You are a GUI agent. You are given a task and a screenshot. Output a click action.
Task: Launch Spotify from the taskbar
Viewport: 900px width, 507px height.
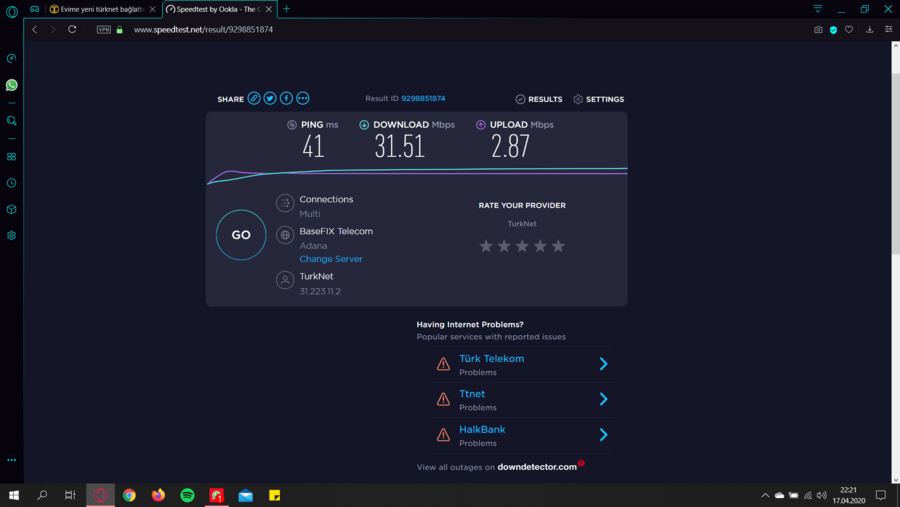coord(187,495)
